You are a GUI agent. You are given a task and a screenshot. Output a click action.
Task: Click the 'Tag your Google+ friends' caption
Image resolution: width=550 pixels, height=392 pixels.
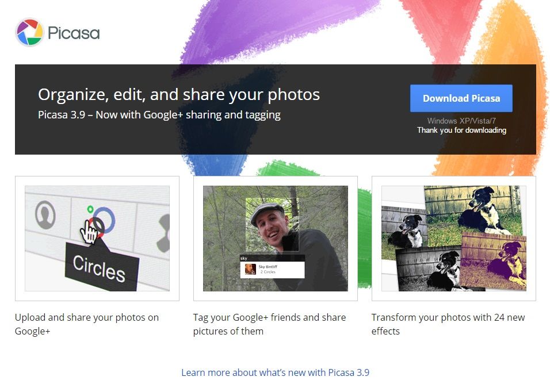click(269, 324)
